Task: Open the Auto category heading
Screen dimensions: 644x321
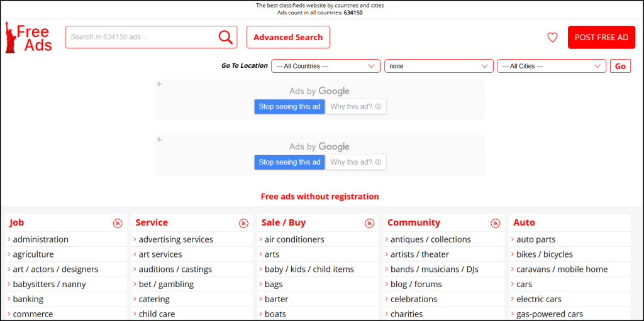Action: click(x=524, y=222)
